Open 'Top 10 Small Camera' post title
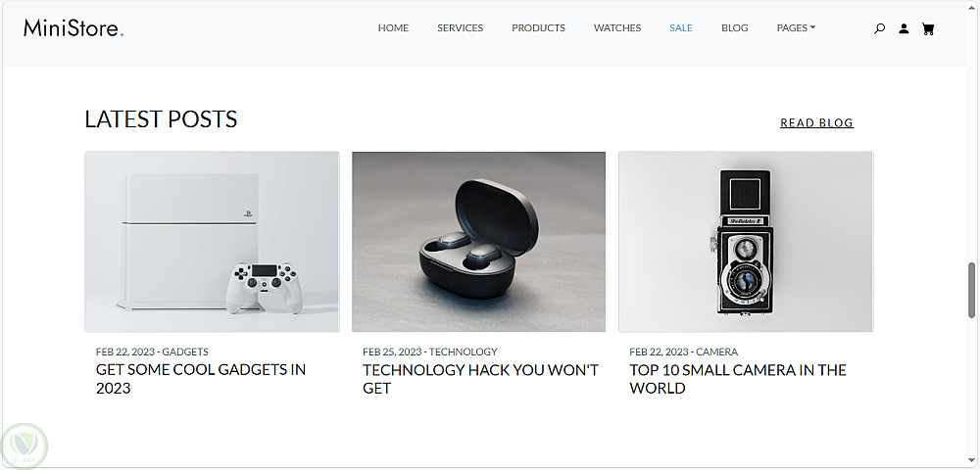The image size is (980, 470). tap(738, 379)
